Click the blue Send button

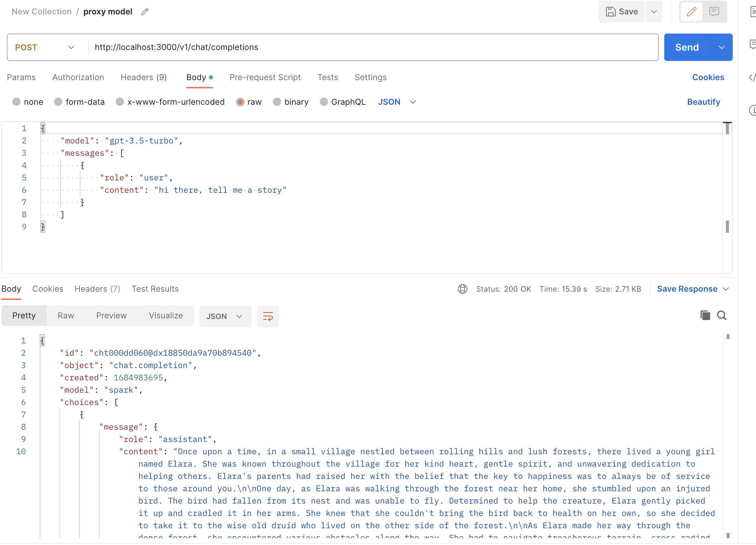[x=687, y=47]
